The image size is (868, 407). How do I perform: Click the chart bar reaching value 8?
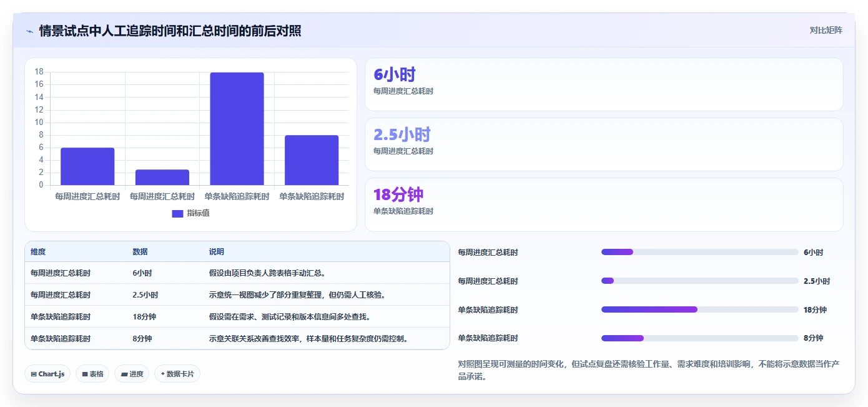coord(312,160)
